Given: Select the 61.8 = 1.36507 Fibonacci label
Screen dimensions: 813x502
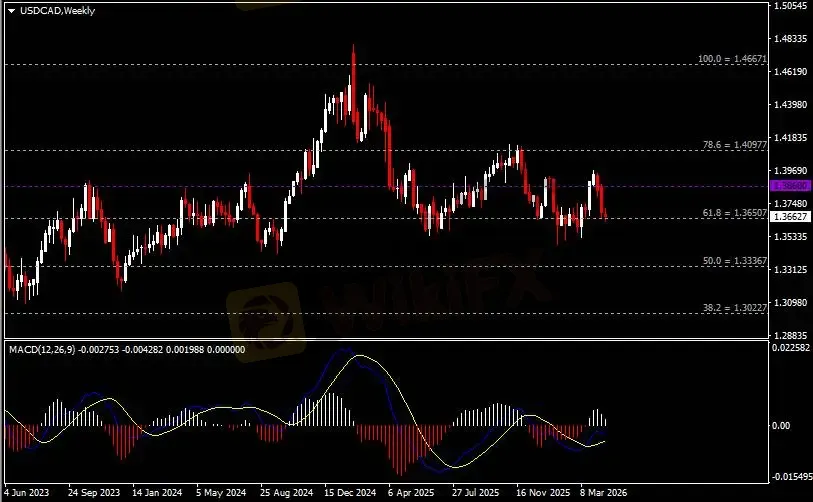Looking at the screenshot, I should tap(734, 213).
